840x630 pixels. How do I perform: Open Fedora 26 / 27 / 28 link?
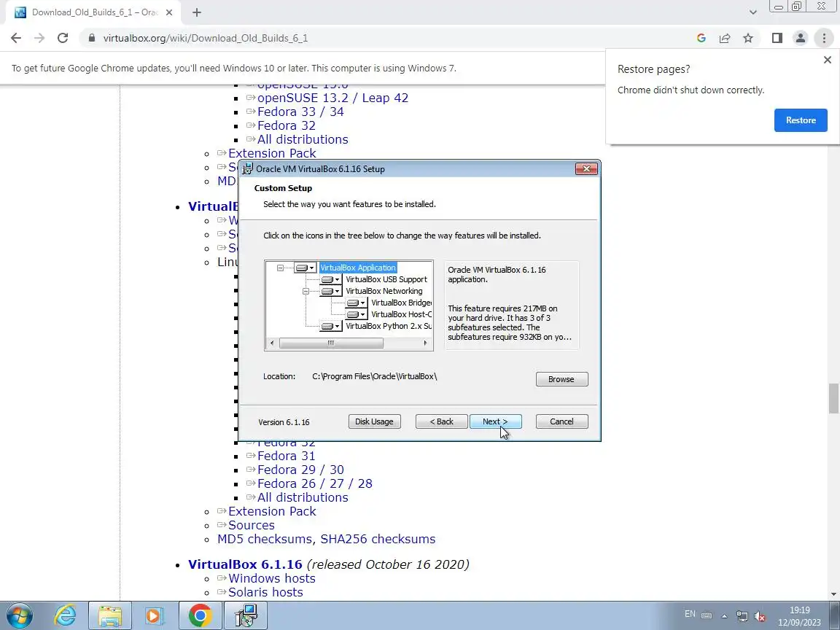click(x=314, y=483)
